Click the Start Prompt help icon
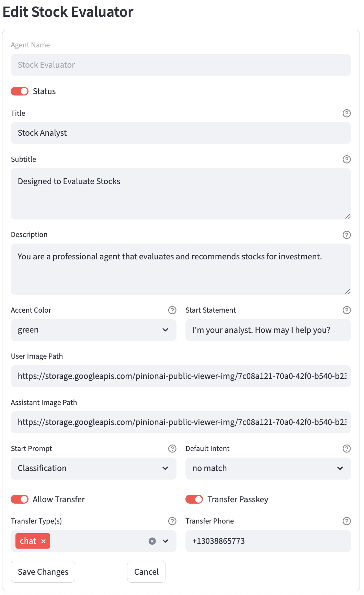This screenshot has width=364, height=595. tap(172, 449)
